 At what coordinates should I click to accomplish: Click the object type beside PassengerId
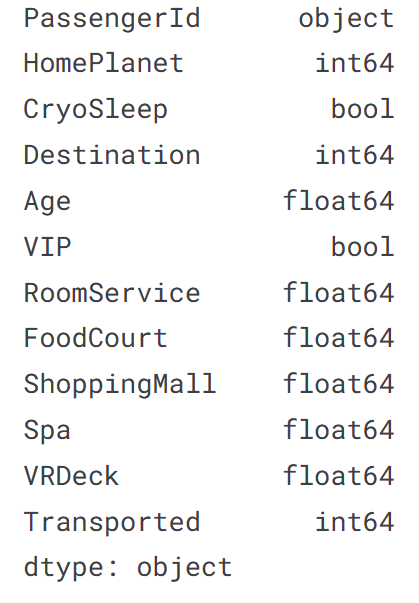346,19
